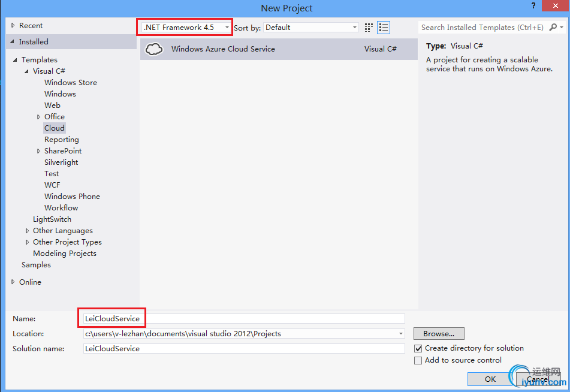Click the Recent section label
Image resolution: width=570 pixels, height=392 pixels.
[x=31, y=25]
